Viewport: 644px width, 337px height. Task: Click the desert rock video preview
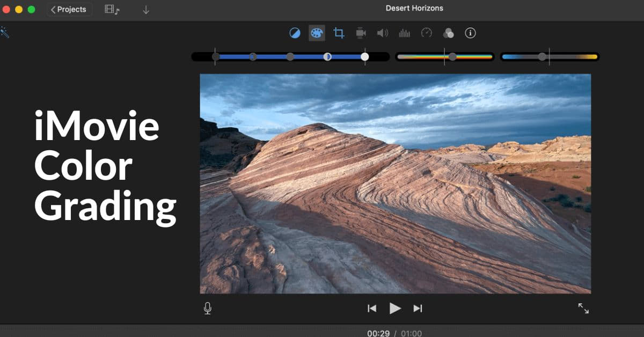pos(396,184)
